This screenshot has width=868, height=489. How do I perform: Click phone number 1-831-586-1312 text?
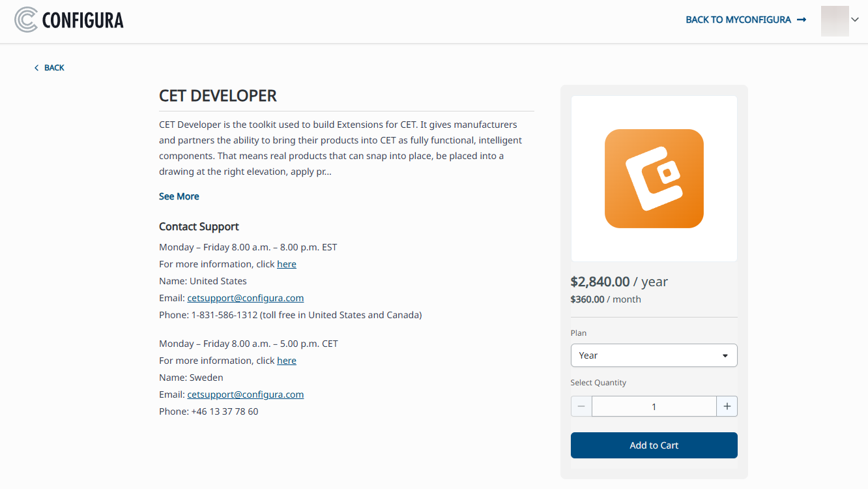tap(224, 315)
